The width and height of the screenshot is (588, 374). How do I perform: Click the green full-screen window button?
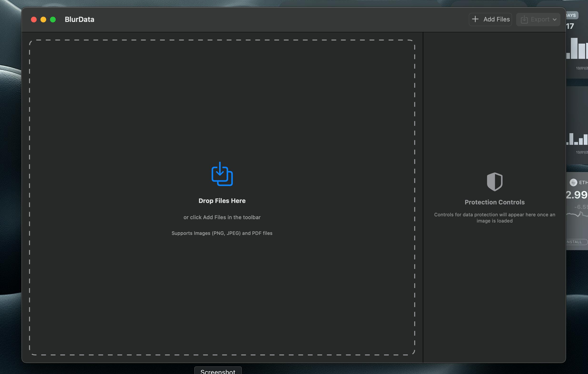click(x=53, y=19)
